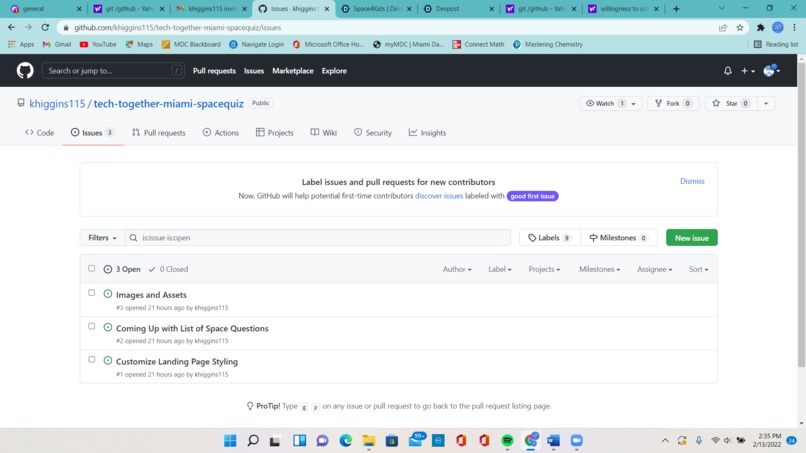Expand the Milestones filter dropdown
This screenshot has width=806, height=453.
click(599, 269)
